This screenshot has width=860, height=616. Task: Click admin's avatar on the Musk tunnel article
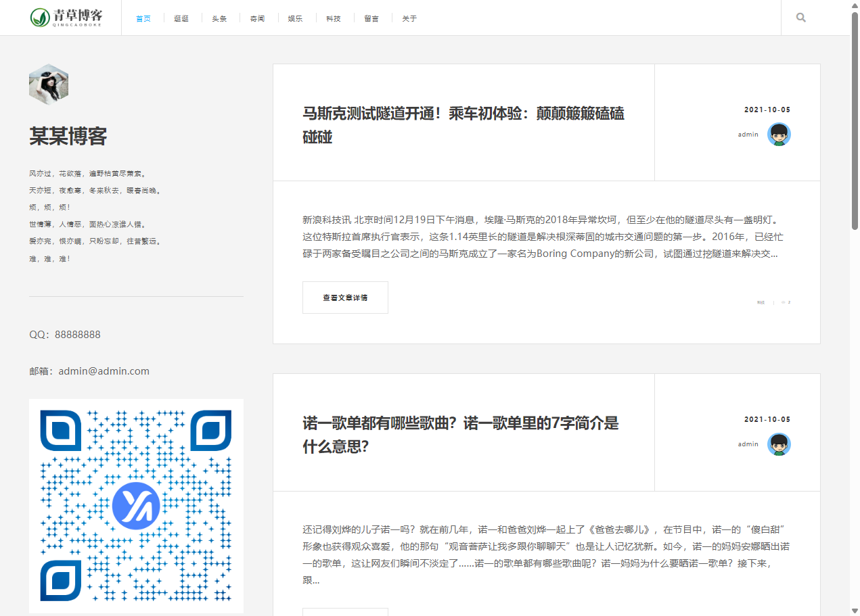point(779,135)
